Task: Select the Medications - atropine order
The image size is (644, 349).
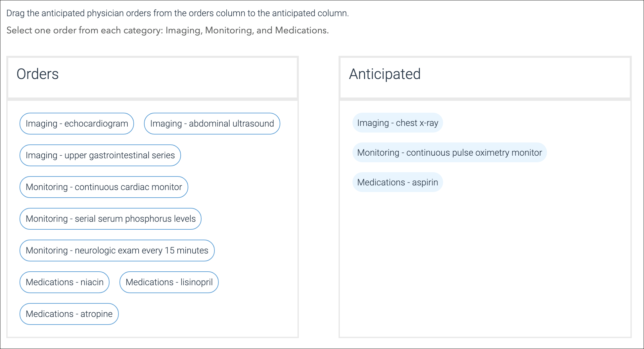Action: click(69, 314)
